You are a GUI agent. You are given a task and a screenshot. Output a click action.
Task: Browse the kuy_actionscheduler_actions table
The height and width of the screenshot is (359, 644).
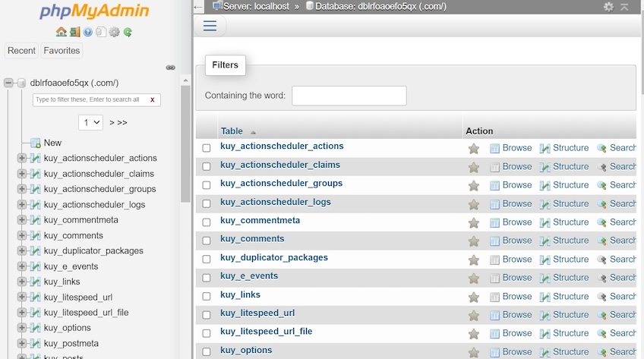pyautogui.click(x=511, y=148)
